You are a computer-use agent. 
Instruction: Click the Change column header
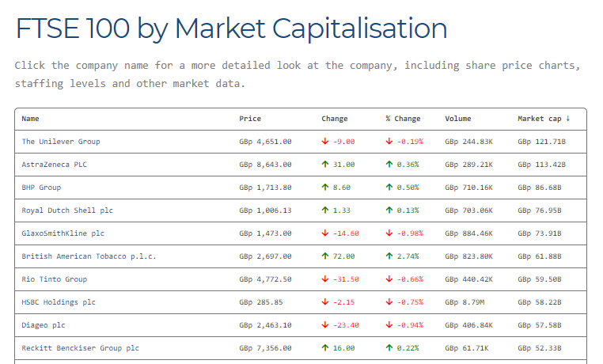click(335, 119)
